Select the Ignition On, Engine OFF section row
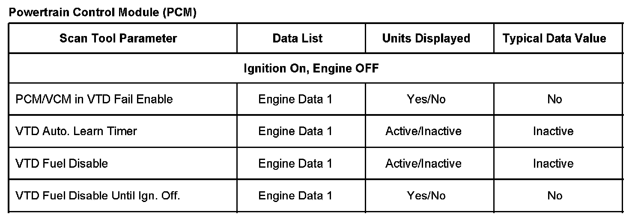Viewport: 644px width, 217px height. point(311,68)
